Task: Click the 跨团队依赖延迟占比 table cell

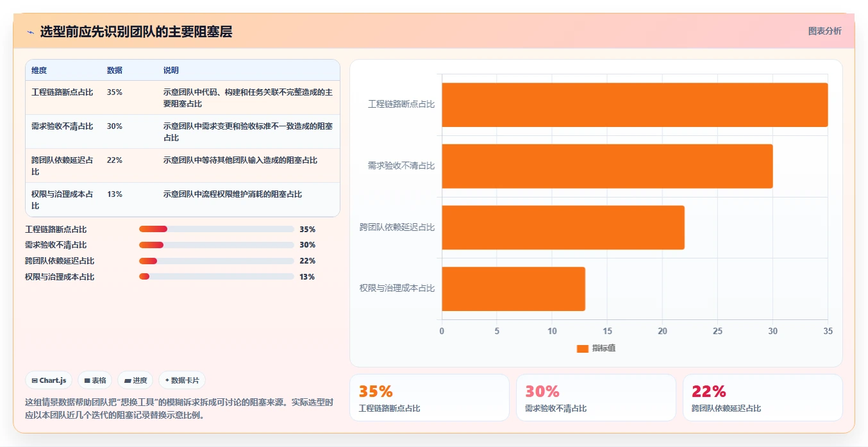Action: click(62, 166)
